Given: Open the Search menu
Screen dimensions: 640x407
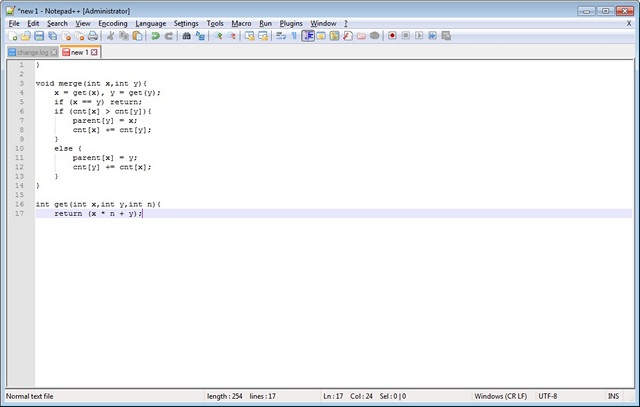Looking at the screenshot, I should tap(57, 24).
